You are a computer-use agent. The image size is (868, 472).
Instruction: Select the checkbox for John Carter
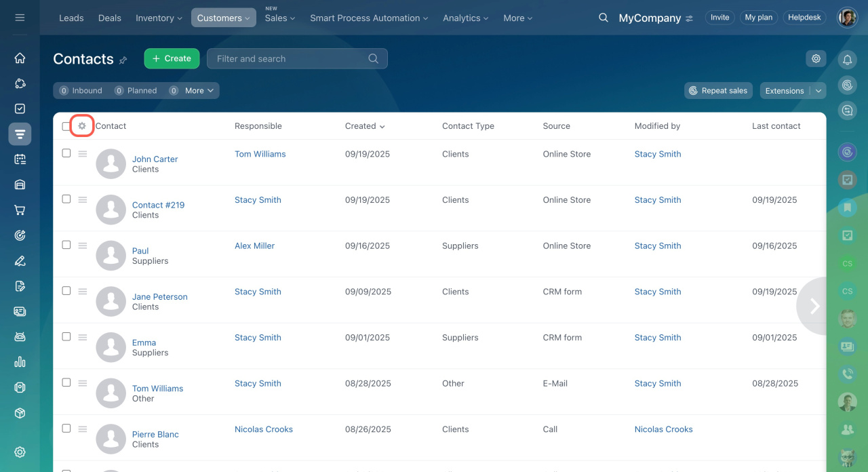point(66,153)
